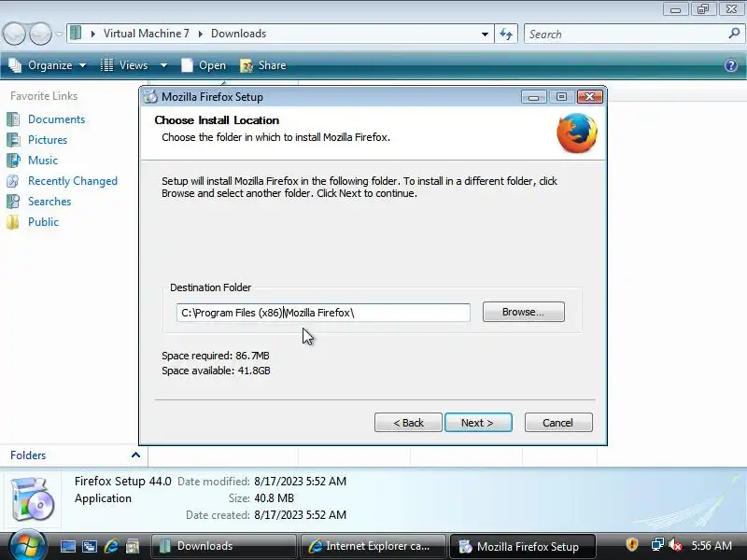Open Music in Favorite Links

(43, 160)
